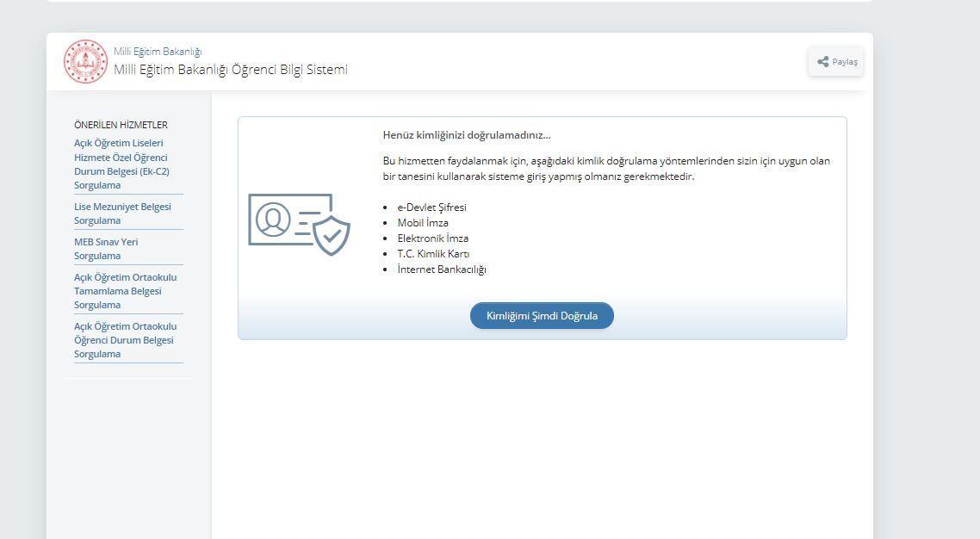Choose the İnternet Bankacılığı list item
Screen dimensions: 980x539
[442, 269]
